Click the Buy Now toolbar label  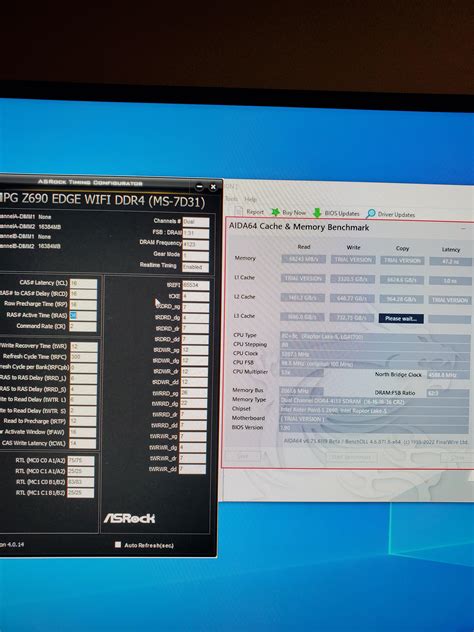pos(294,212)
